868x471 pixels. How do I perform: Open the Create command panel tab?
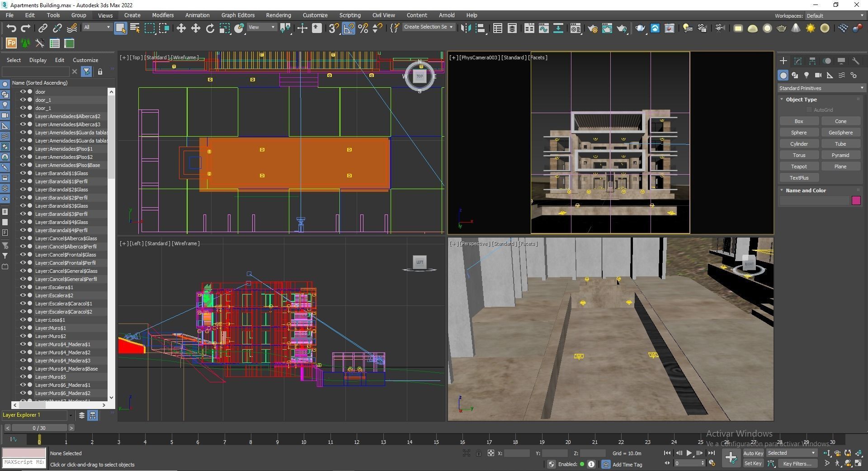783,61
